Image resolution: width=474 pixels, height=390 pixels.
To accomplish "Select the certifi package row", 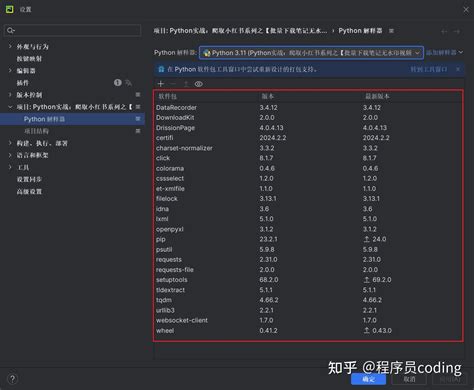I will tap(308, 138).
